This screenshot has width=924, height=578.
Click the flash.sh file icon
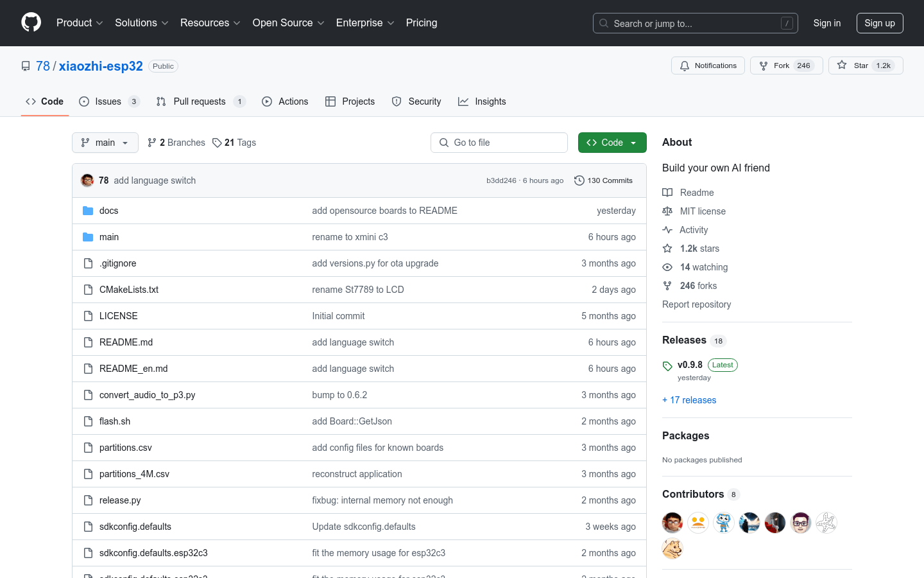(x=88, y=421)
